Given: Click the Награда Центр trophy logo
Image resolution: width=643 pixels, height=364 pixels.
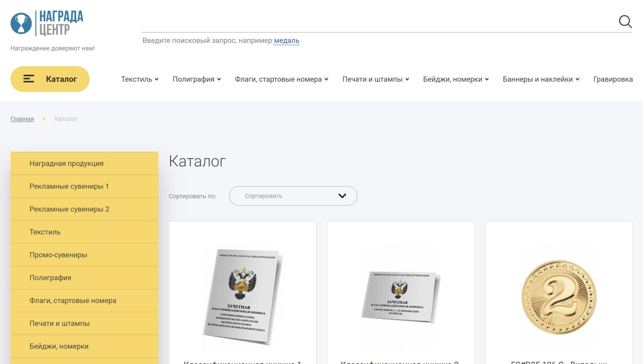Looking at the screenshot, I should pos(47,23).
